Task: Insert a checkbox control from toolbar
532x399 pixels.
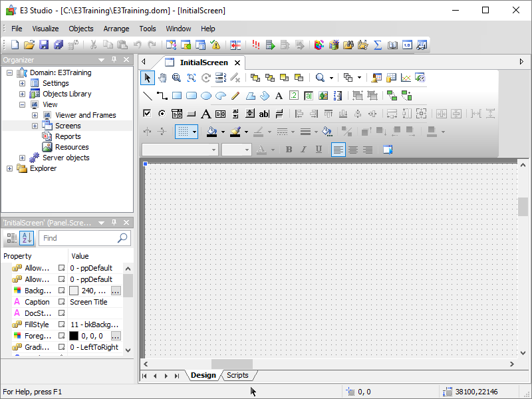Action: pos(148,114)
